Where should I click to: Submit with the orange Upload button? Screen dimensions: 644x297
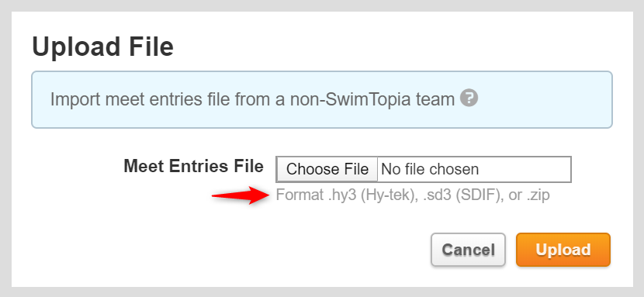563,250
